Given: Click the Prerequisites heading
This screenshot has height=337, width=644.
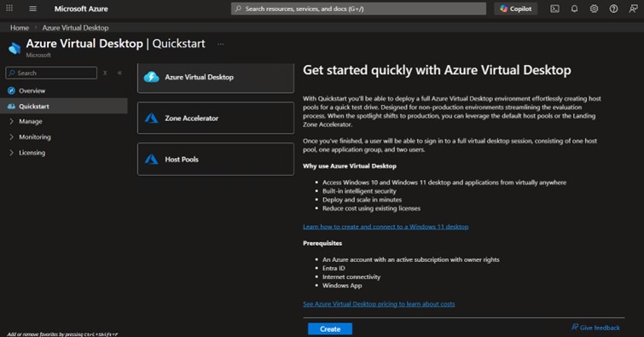Looking at the screenshot, I should (322, 243).
